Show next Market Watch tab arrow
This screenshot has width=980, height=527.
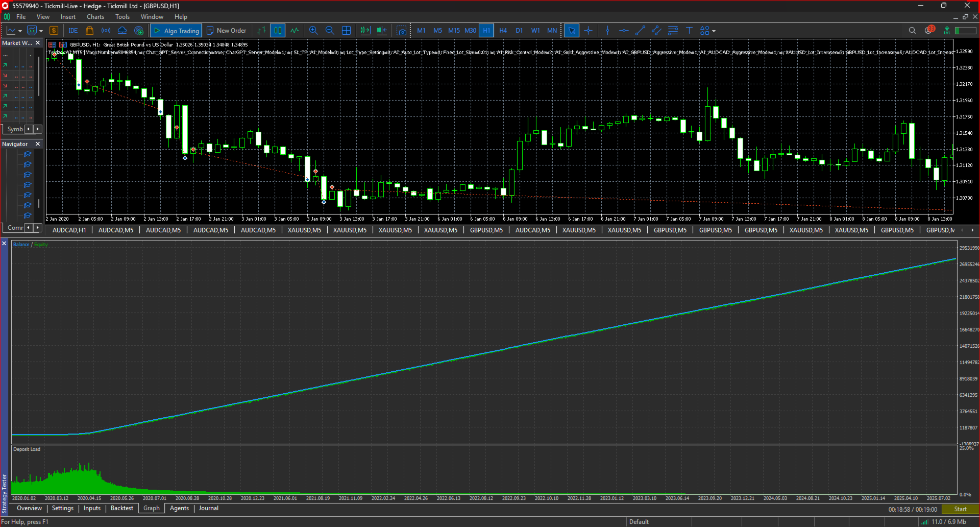[x=38, y=129]
